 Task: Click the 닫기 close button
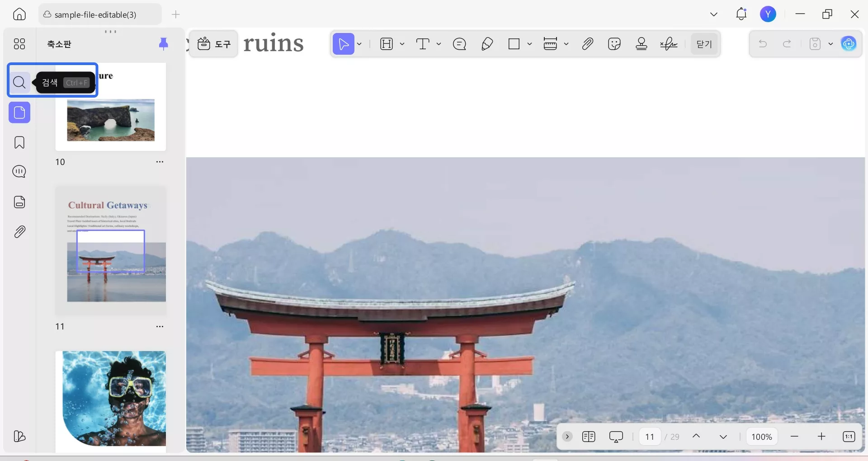(x=704, y=44)
